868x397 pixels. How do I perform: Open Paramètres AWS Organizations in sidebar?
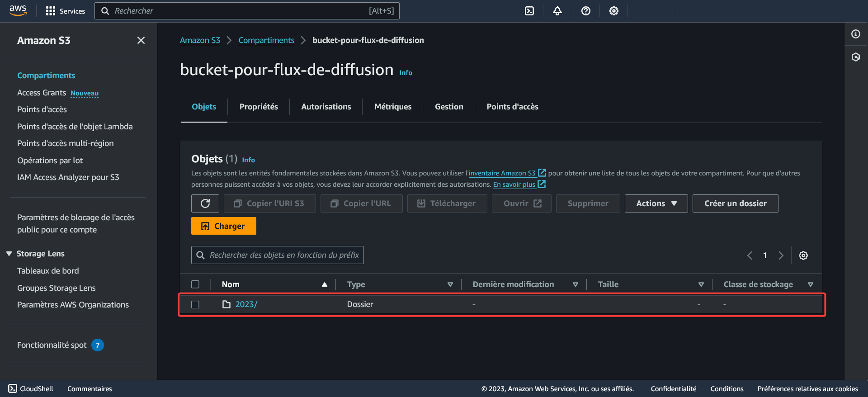[73, 305]
